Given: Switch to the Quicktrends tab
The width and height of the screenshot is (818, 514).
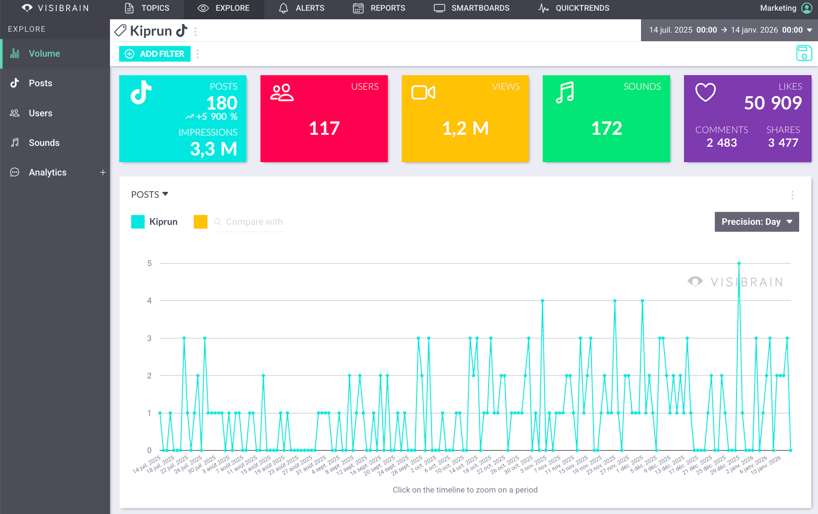Looking at the screenshot, I should click(x=573, y=8).
